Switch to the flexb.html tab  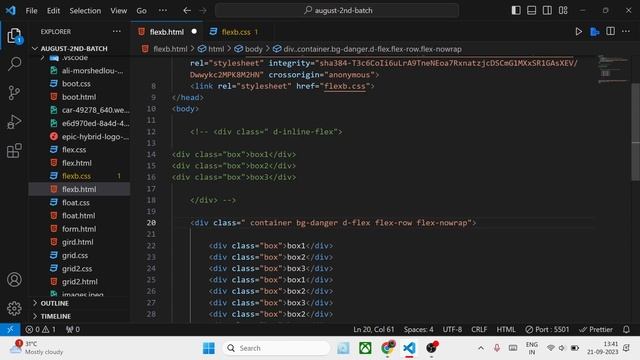(167, 32)
